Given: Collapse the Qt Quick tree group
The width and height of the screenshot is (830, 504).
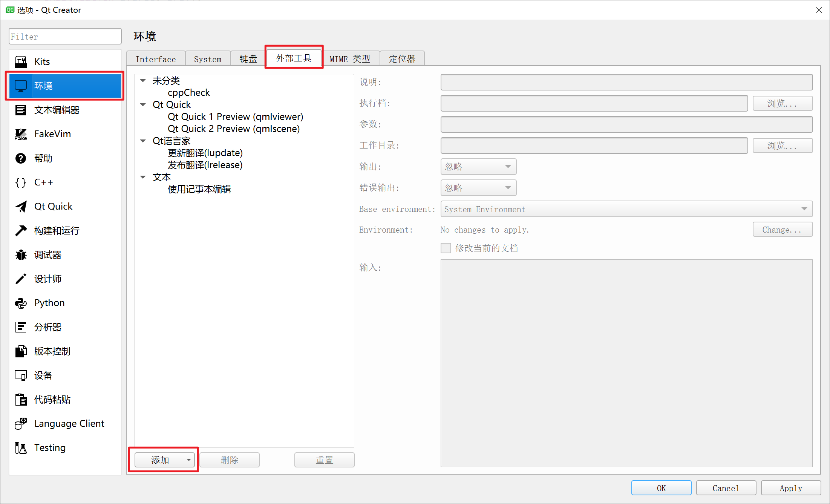Looking at the screenshot, I should (x=143, y=105).
